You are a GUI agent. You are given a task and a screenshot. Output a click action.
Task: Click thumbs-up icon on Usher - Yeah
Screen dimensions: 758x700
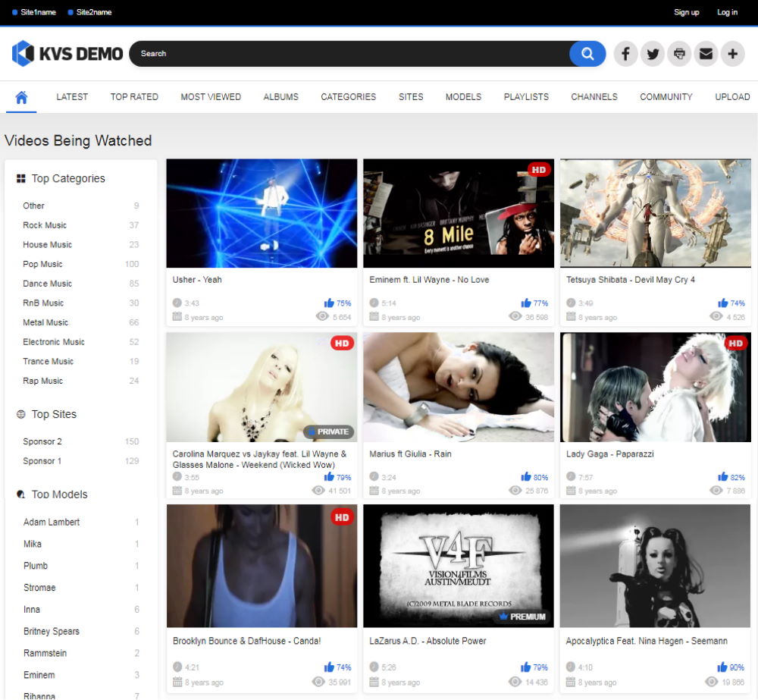tap(329, 303)
